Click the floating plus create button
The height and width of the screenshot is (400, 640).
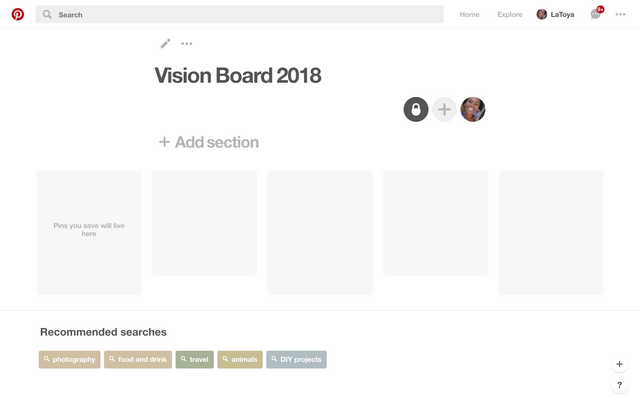[620, 364]
